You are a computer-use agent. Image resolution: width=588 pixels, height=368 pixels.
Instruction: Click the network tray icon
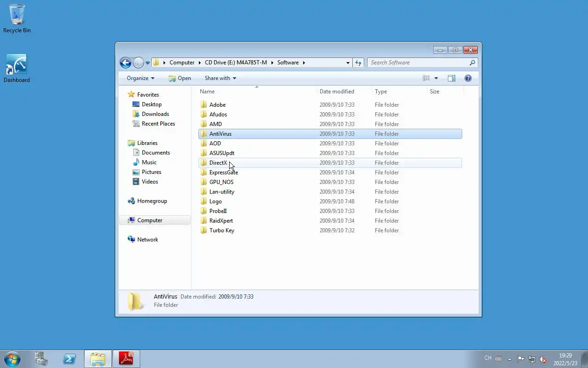[x=532, y=359]
